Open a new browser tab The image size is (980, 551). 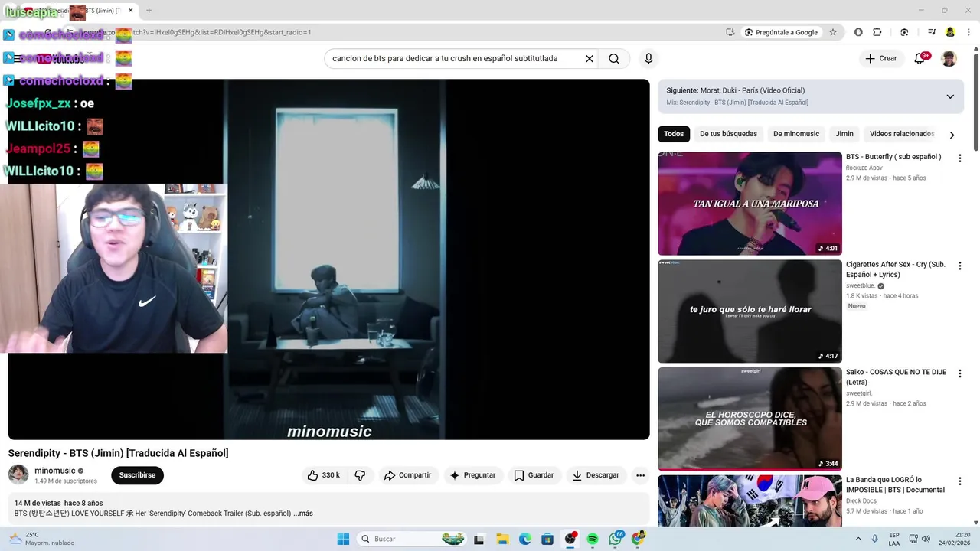click(x=149, y=11)
